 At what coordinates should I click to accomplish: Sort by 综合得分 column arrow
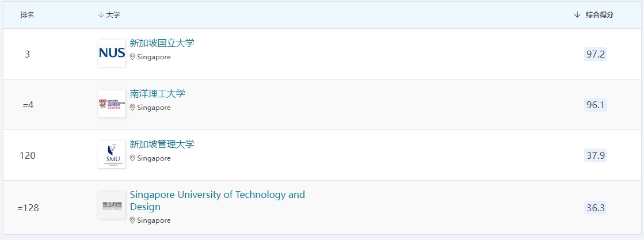coord(577,15)
